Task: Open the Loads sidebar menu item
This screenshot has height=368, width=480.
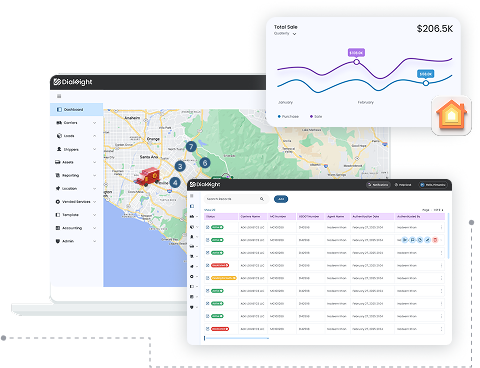Action: pyautogui.click(x=76, y=136)
